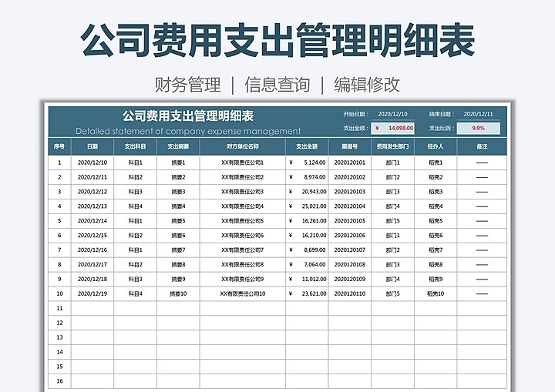555x392 pixels.
Task: Click the 支出科目 column header
Action: (x=135, y=146)
